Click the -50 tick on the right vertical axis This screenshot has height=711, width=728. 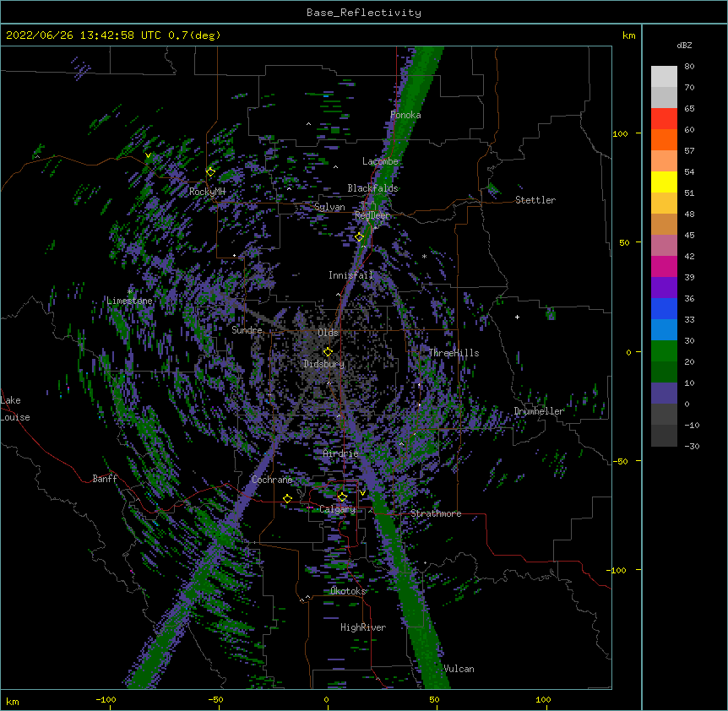[x=620, y=461]
